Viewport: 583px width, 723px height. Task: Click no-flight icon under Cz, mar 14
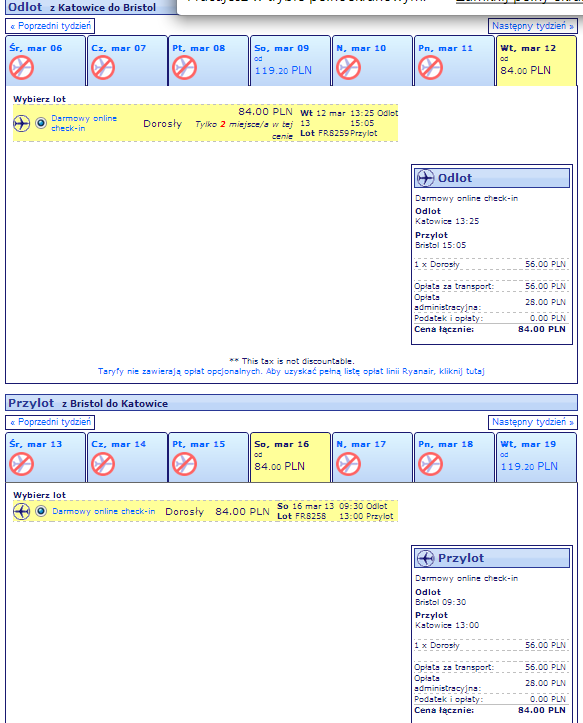(x=103, y=464)
